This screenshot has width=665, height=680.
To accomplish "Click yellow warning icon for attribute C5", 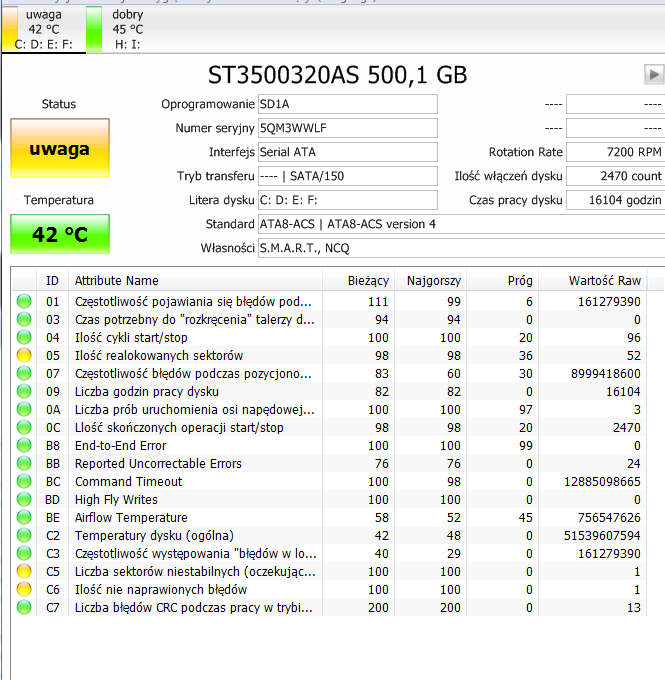I will click(24, 572).
